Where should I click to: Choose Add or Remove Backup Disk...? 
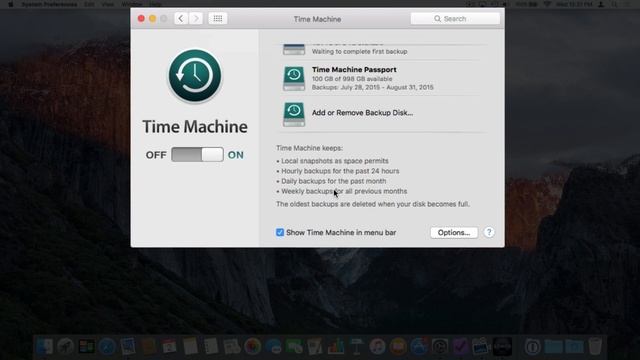[362, 113]
